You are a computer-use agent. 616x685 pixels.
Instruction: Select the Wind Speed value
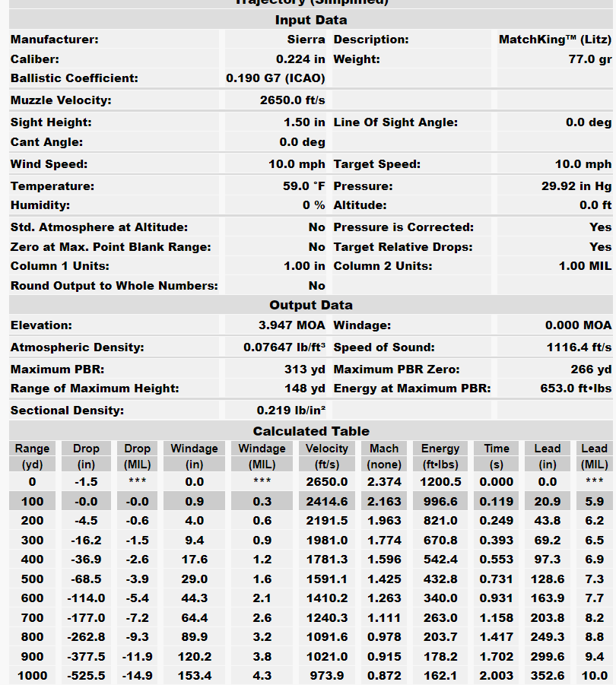[x=297, y=164]
